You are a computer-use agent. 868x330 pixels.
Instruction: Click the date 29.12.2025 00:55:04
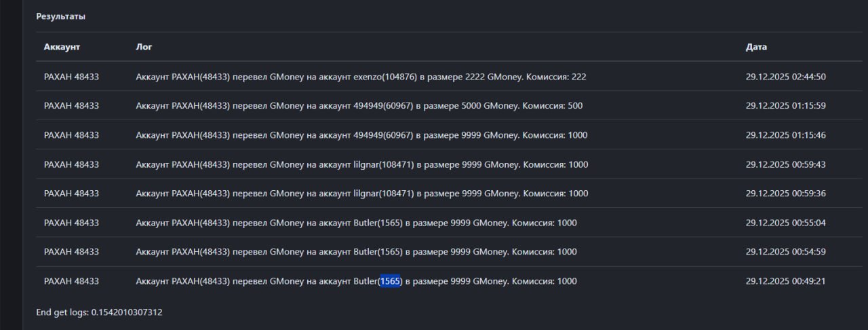pos(785,223)
